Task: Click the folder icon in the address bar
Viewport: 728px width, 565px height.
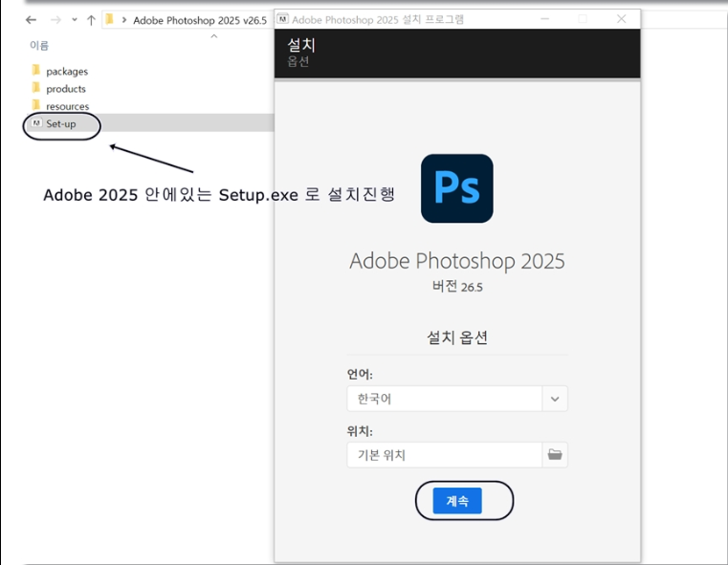Action: 109,19
